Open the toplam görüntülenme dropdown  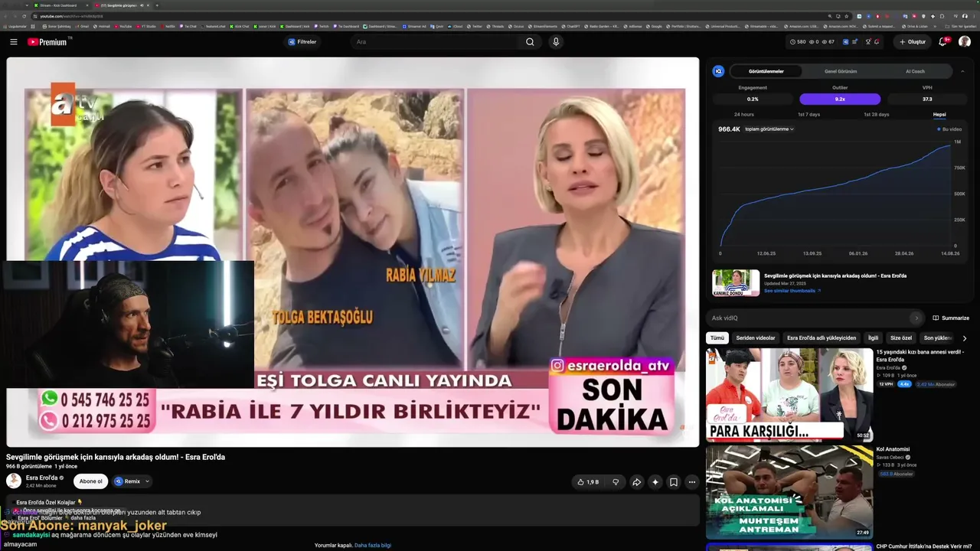769,129
